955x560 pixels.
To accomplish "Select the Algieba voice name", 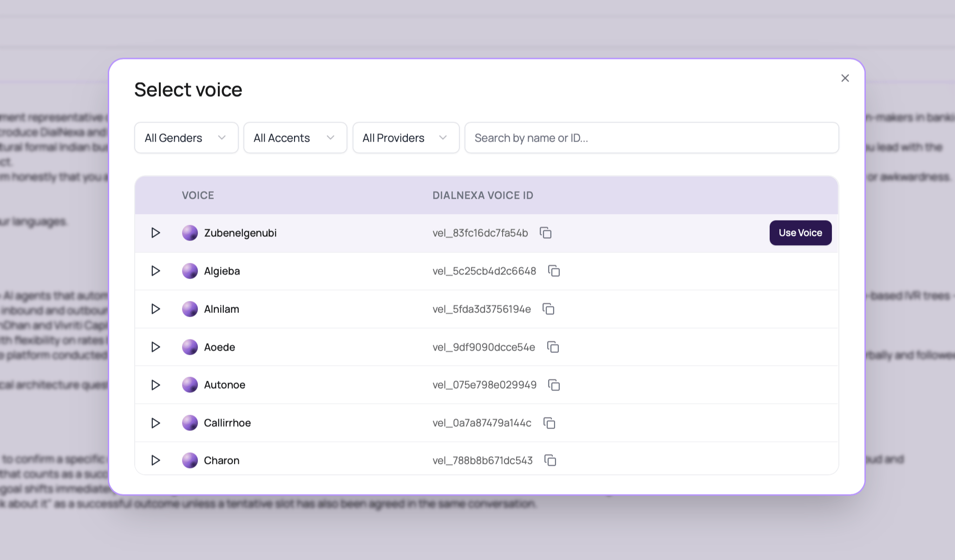I will click(222, 271).
